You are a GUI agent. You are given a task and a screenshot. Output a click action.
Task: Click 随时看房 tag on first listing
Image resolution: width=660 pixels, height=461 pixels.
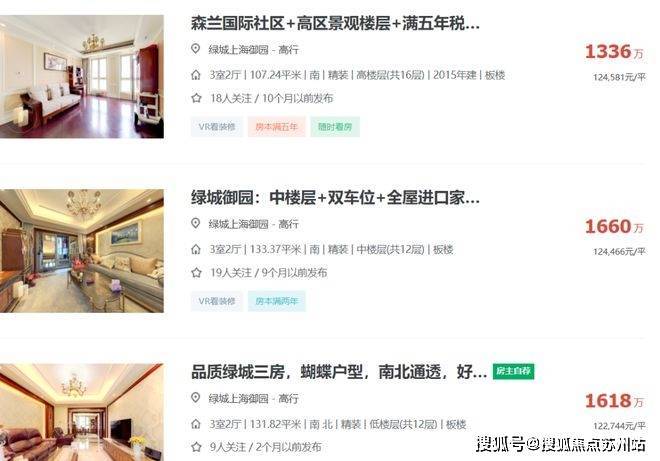[335, 127]
